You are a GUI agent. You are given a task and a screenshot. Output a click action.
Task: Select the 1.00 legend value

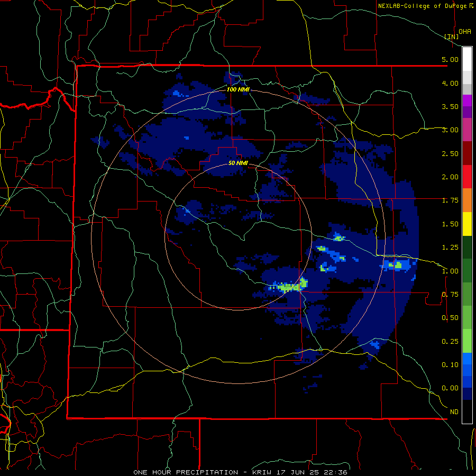450,271
